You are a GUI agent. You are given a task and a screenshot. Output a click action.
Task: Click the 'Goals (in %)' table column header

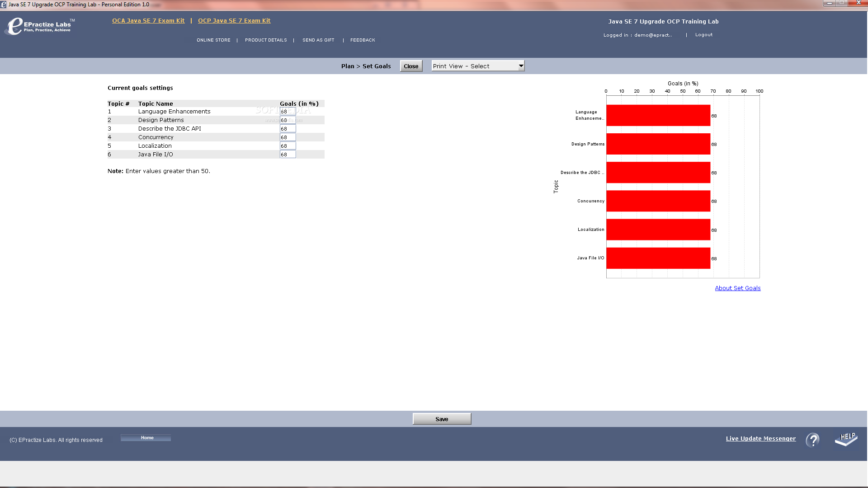pos(299,104)
